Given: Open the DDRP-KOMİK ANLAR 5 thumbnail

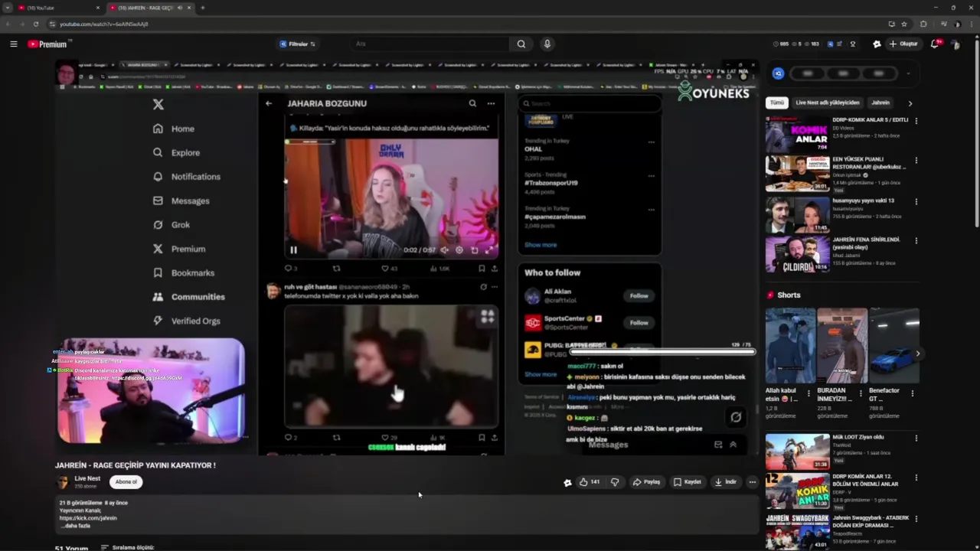Looking at the screenshot, I should coord(797,134).
